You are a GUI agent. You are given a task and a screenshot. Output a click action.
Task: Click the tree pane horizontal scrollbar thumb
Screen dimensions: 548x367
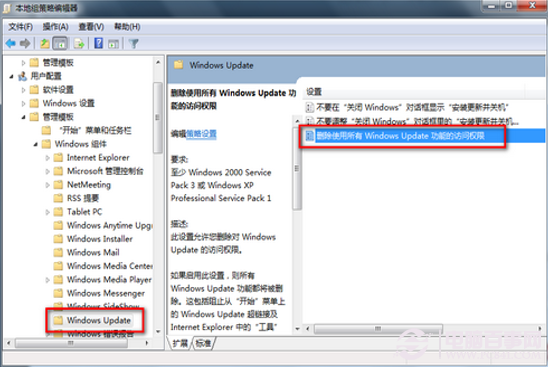[x=71, y=343]
